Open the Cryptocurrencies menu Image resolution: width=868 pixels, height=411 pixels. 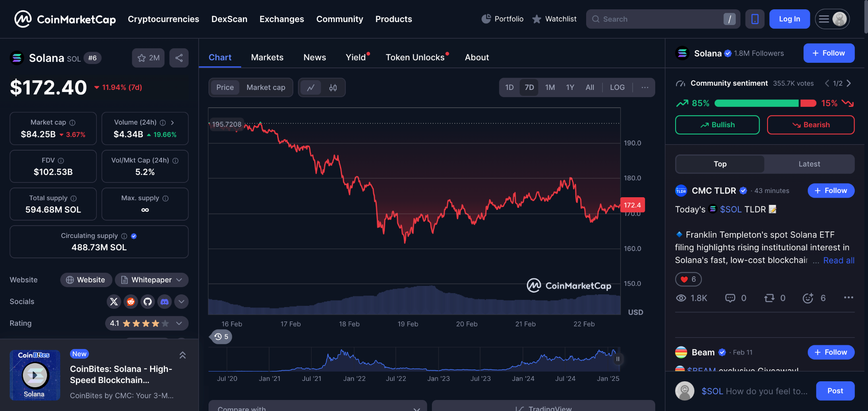pyautogui.click(x=164, y=19)
